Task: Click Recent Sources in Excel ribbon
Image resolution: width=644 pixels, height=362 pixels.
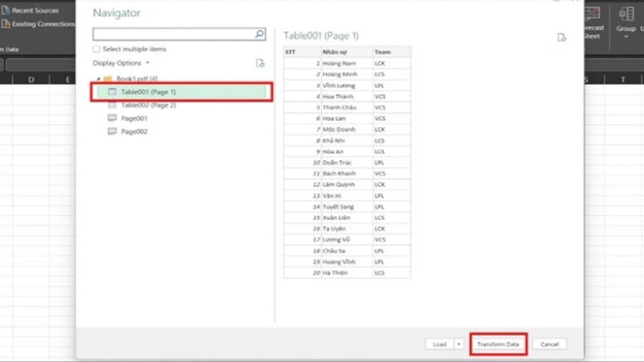Action: (35, 10)
